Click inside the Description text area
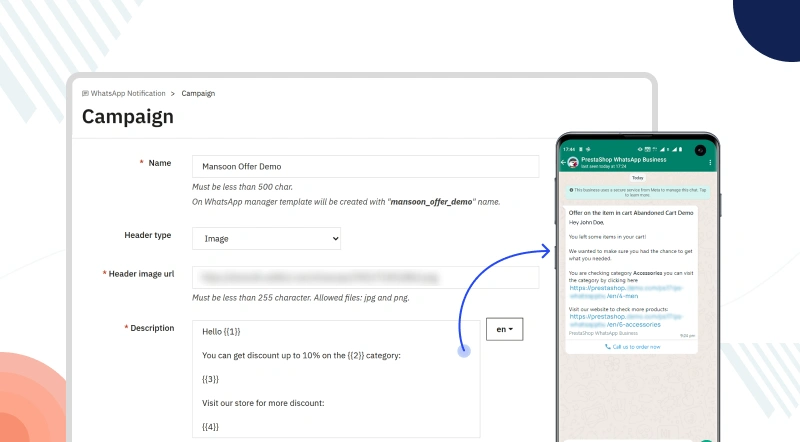The width and height of the screenshot is (800, 442). (335, 380)
